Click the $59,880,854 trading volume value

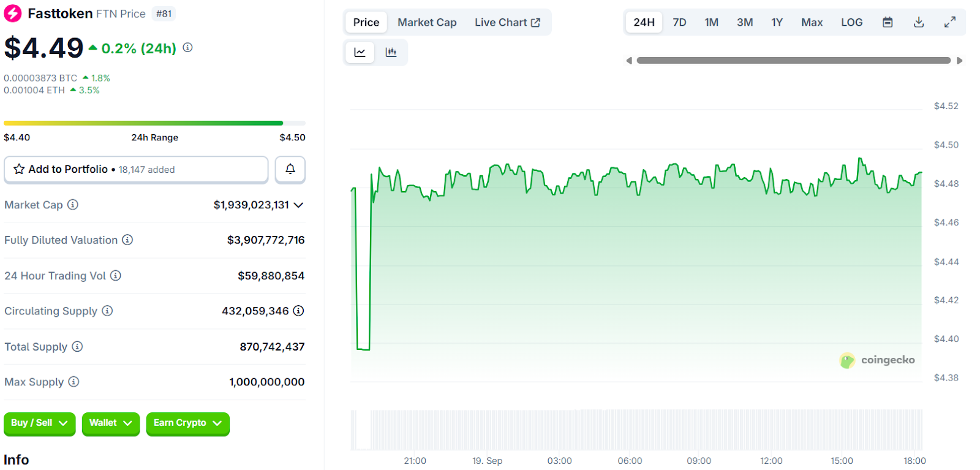(x=271, y=276)
